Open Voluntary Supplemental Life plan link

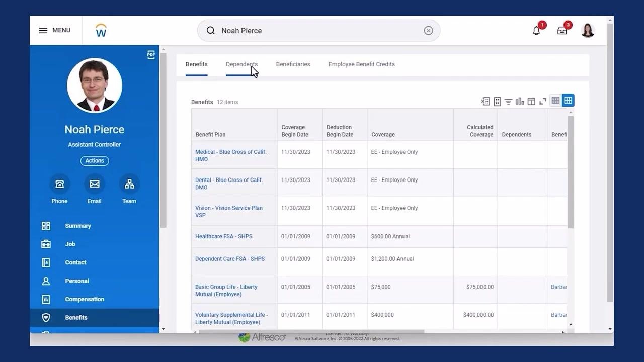231,318
